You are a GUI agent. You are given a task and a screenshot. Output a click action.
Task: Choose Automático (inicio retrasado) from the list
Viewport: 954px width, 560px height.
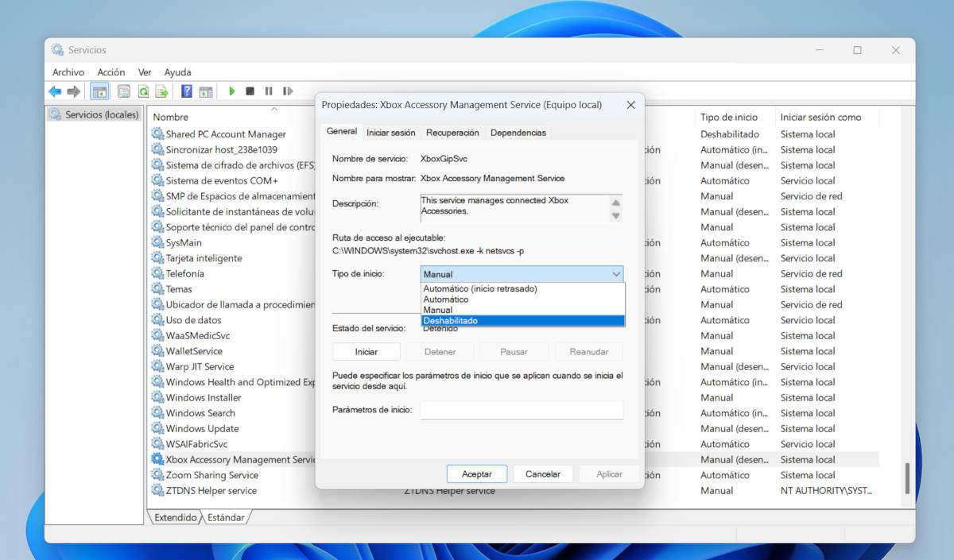pyautogui.click(x=522, y=288)
